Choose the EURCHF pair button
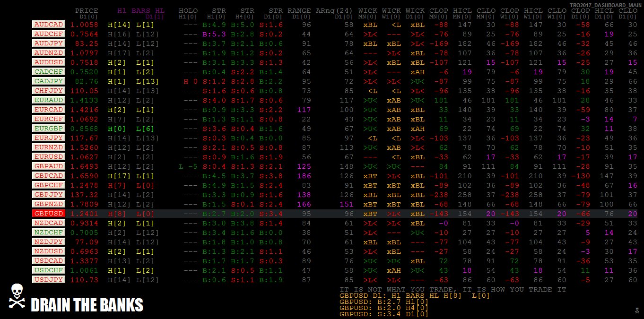644x319 pixels. tap(49, 119)
